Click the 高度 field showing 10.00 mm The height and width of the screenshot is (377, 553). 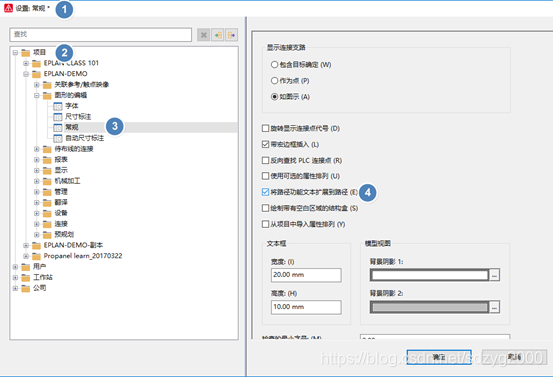(x=306, y=307)
